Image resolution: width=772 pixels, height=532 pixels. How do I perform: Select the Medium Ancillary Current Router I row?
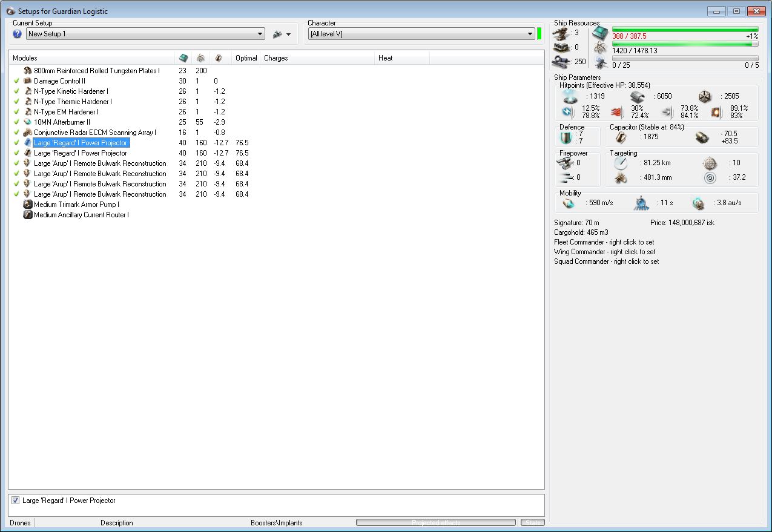click(x=81, y=215)
